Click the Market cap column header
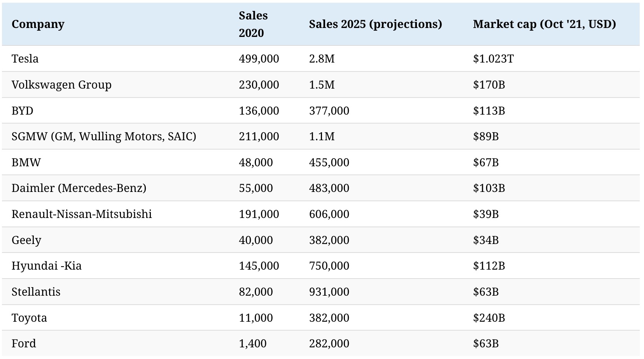Image resolution: width=644 pixels, height=359 pixels. 544,24
